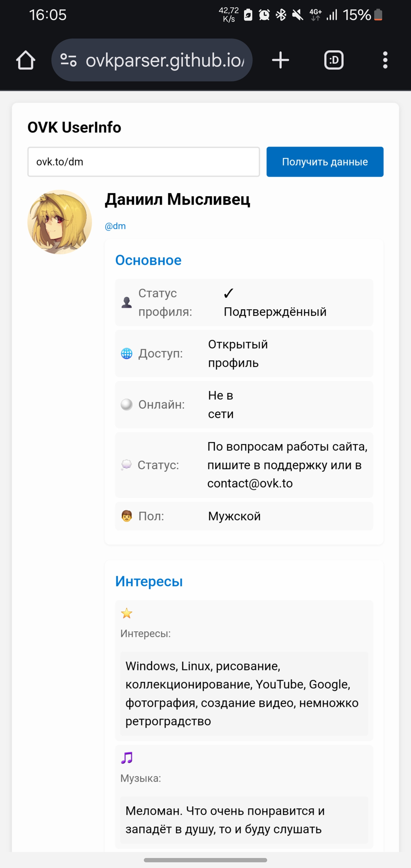This screenshot has height=868, width=411.
Task: Open the browser three-dot menu
Action: point(385,60)
